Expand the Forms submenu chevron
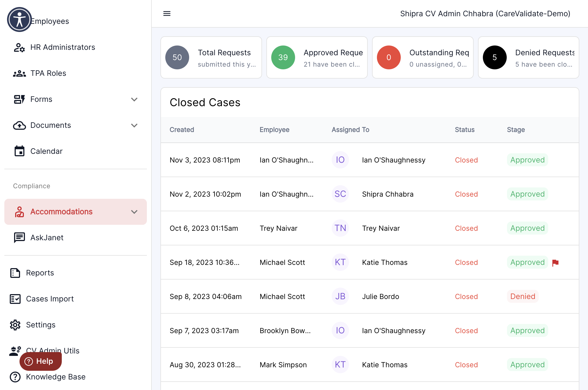The width and height of the screenshot is (588, 390). click(x=134, y=99)
